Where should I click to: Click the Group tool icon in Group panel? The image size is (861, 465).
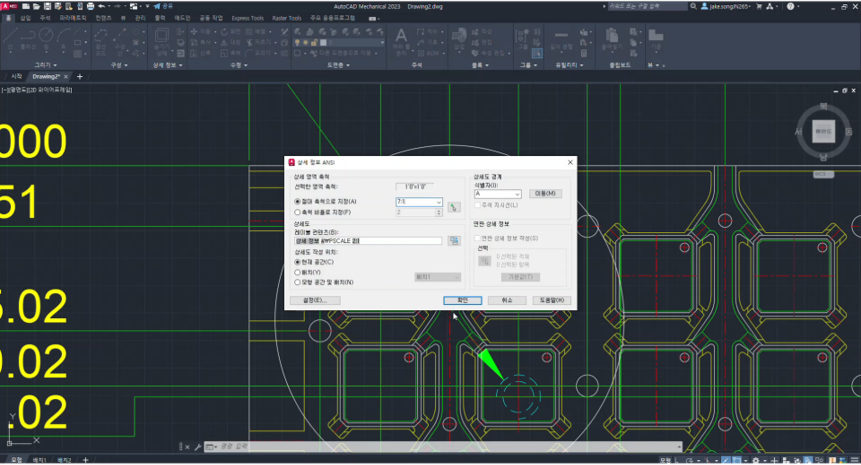(522, 37)
